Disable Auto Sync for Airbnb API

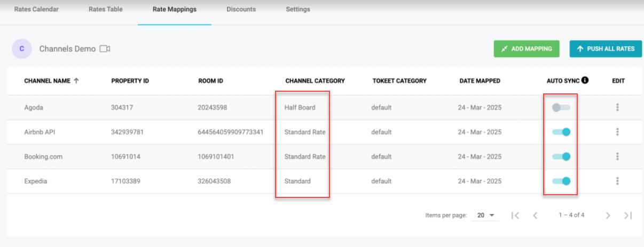coord(561,132)
